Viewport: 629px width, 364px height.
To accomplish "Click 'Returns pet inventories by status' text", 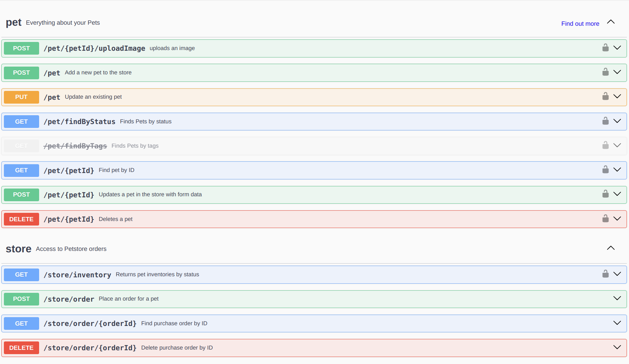I will pos(158,274).
